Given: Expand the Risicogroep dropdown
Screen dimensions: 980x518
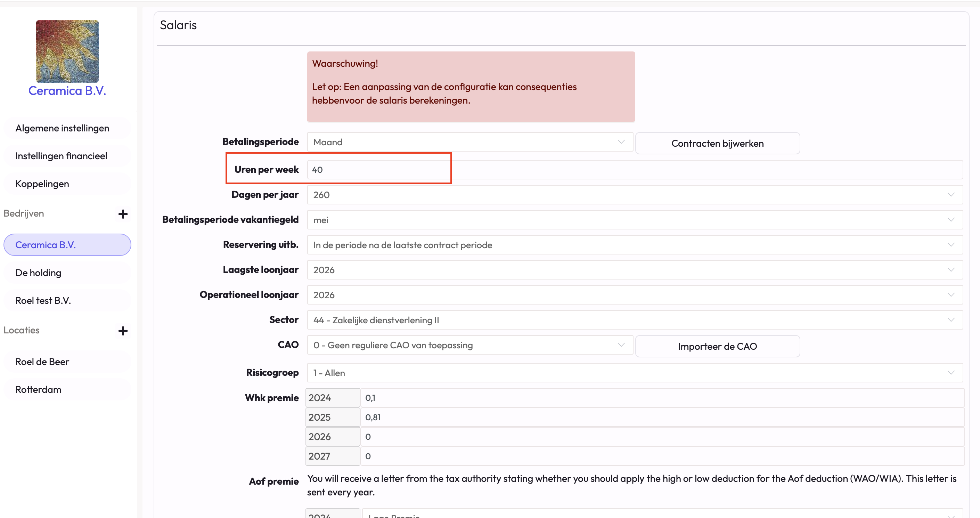Looking at the screenshot, I should click(635, 373).
